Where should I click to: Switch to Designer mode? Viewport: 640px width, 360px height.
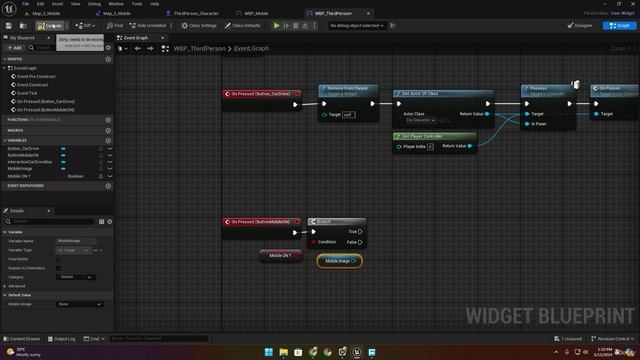tap(580, 26)
